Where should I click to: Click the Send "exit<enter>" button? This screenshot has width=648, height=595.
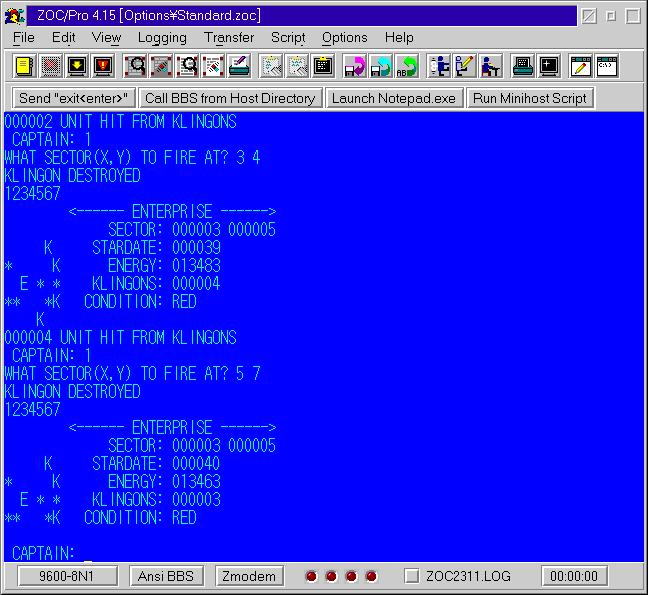point(74,98)
